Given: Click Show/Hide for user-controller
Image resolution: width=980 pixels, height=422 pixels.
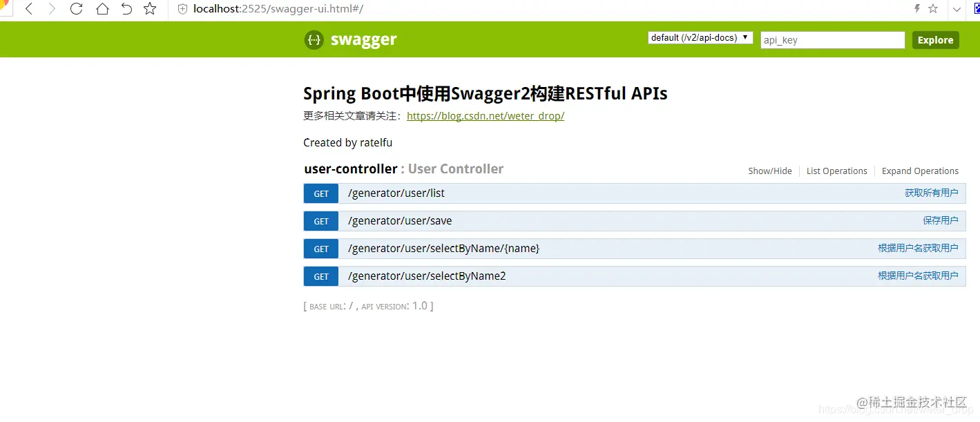Looking at the screenshot, I should 770,171.
